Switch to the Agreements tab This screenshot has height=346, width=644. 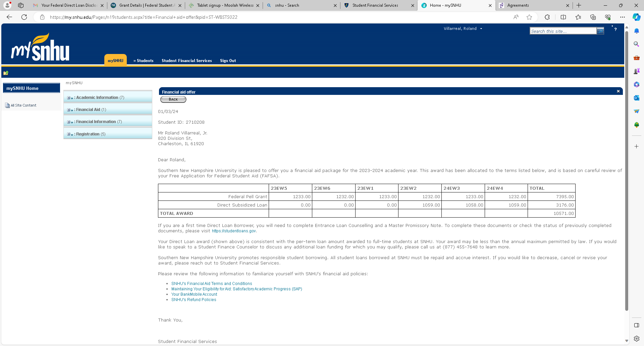533,5
